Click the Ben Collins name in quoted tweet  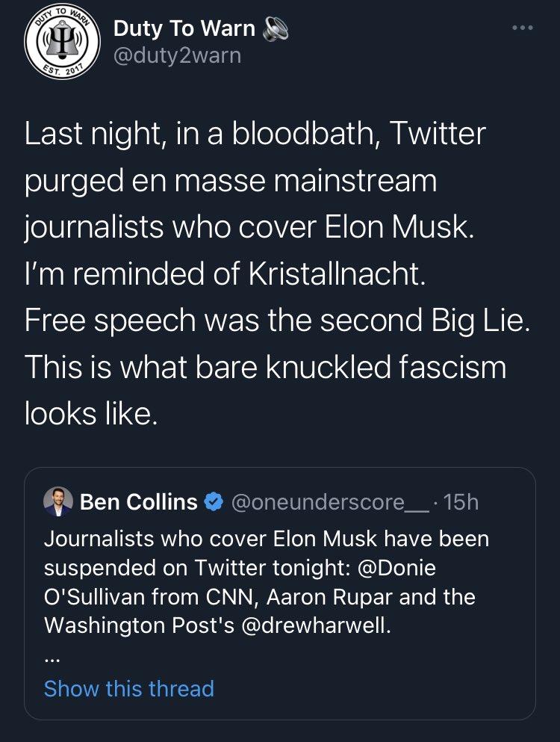click(x=139, y=501)
